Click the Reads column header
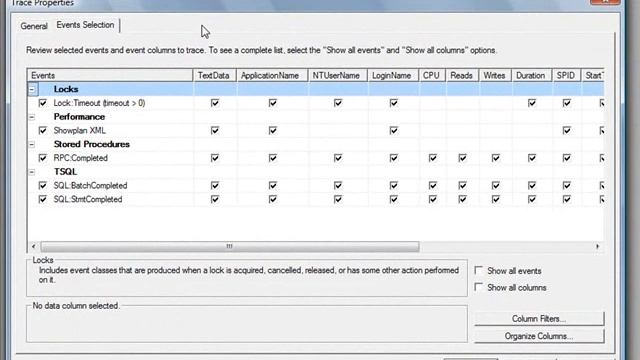 pos(462,76)
